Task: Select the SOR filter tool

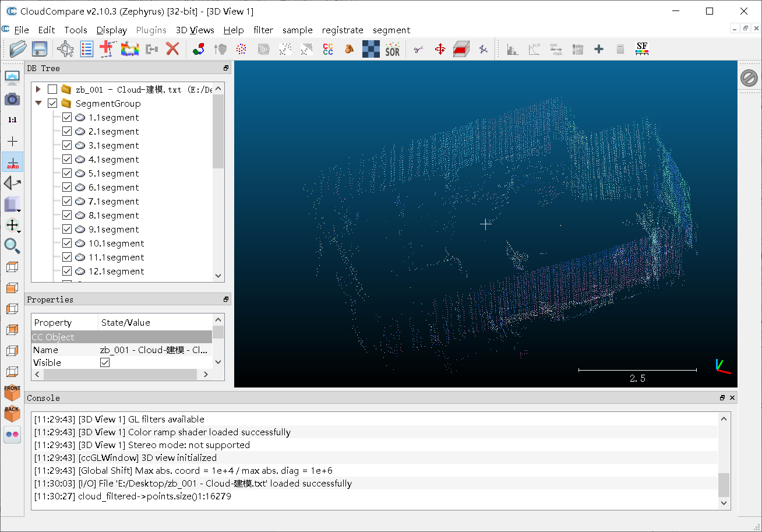Action: [x=393, y=50]
